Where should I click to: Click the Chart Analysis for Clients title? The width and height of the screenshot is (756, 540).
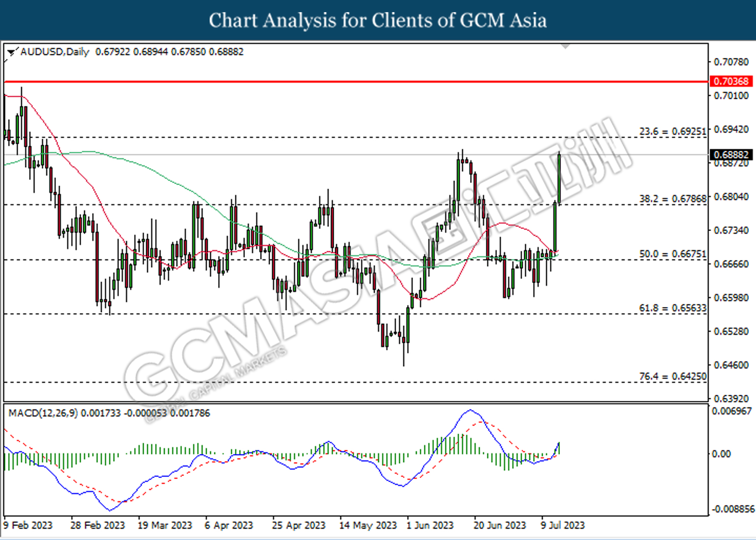[378, 21]
